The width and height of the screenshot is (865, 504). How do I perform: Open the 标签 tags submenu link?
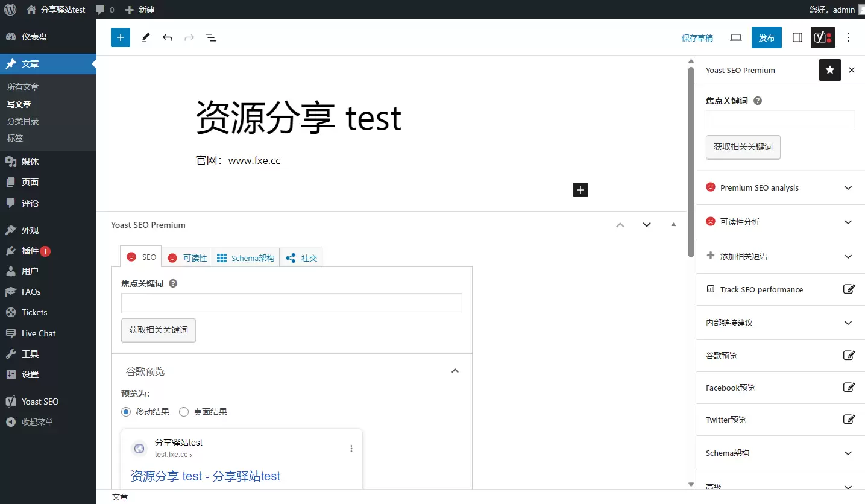[15, 138]
